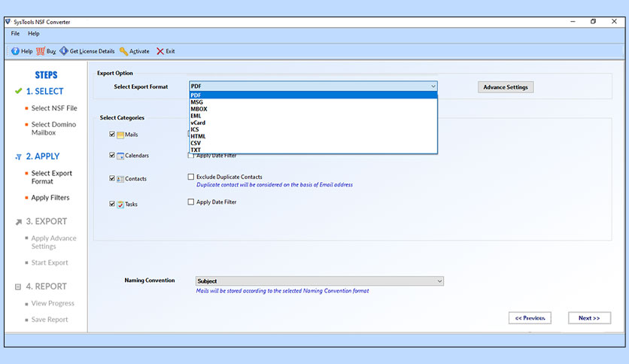Click the Naming Convention hint text
The width and height of the screenshot is (629, 364).
tap(282, 291)
